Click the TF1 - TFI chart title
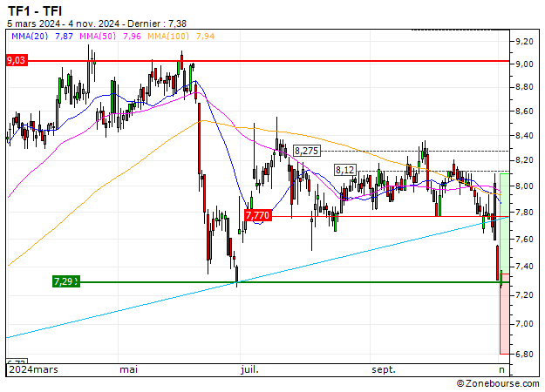 pos(35,10)
